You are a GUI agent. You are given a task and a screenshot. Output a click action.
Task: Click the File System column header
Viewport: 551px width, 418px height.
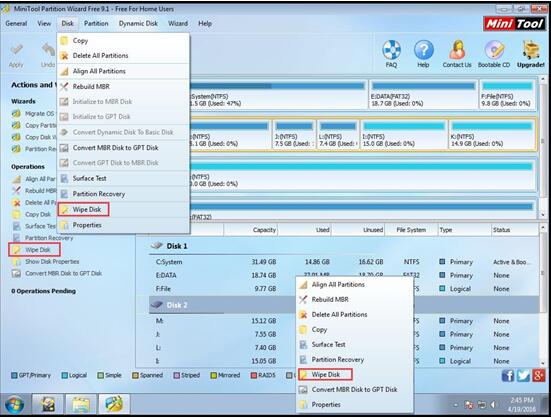click(x=411, y=230)
